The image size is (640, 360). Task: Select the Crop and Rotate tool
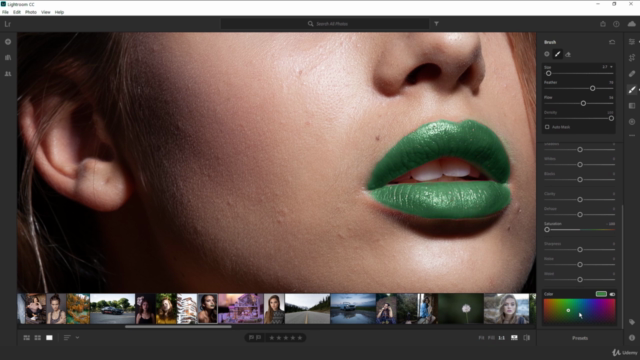pyautogui.click(x=632, y=58)
